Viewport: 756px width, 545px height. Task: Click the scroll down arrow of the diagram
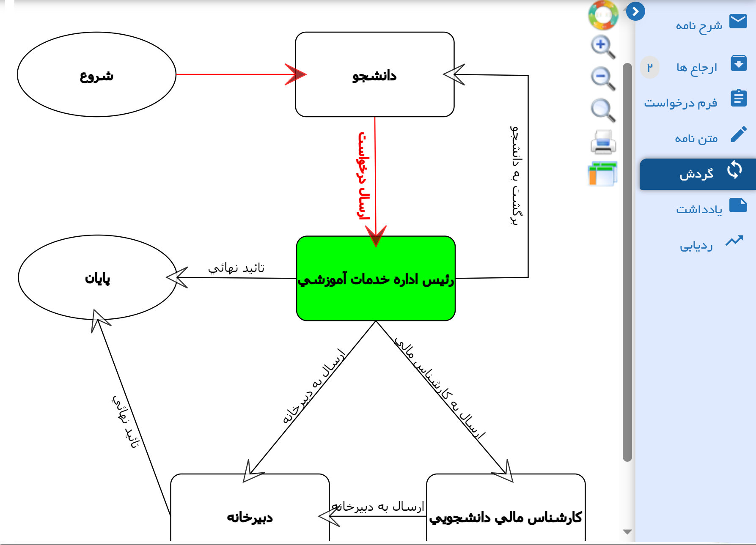coord(627,532)
